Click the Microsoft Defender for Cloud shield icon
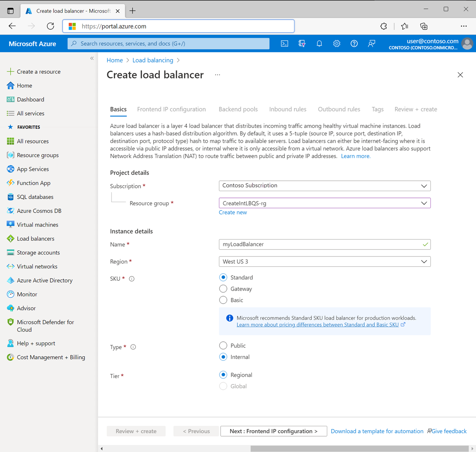 pos(10,322)
